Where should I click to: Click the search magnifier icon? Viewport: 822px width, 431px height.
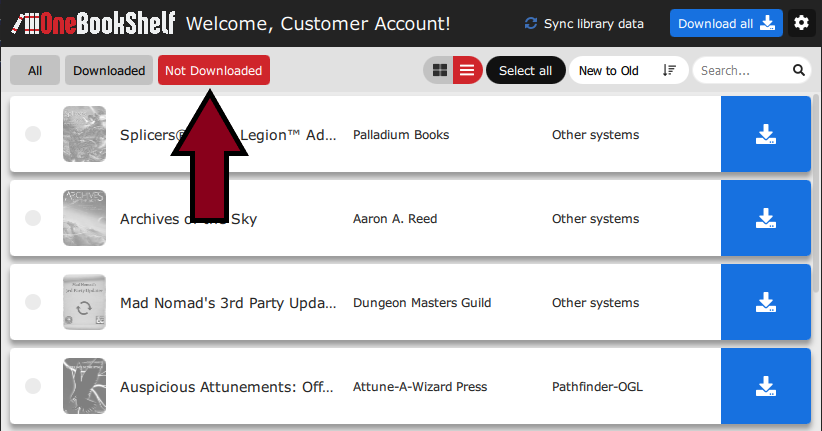pos(799,71)
